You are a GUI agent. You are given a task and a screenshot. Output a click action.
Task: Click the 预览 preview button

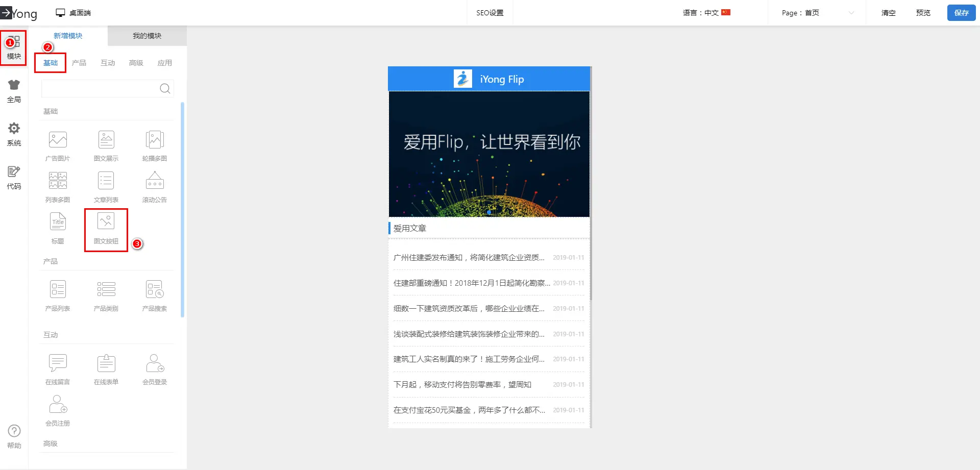923,13
